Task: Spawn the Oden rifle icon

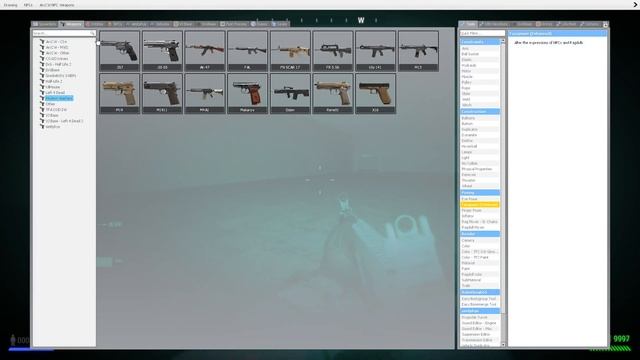Action: pos(290,93)
